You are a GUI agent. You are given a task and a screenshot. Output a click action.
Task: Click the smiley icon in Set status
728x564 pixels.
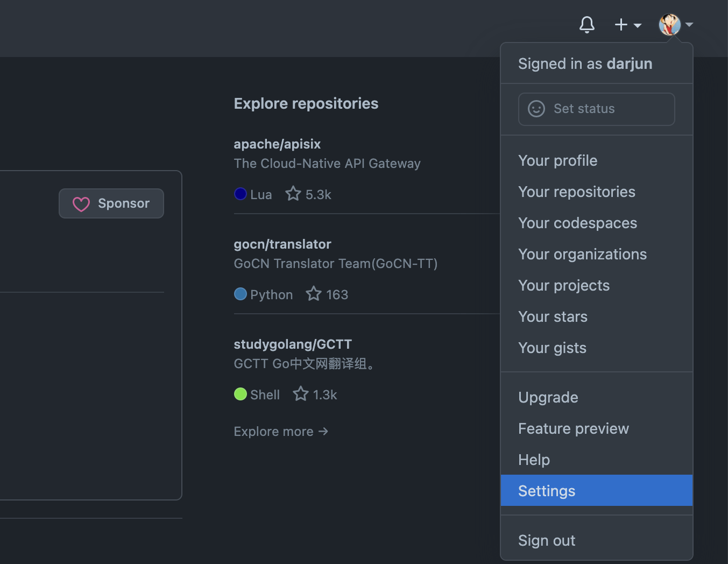click(536, 109)
